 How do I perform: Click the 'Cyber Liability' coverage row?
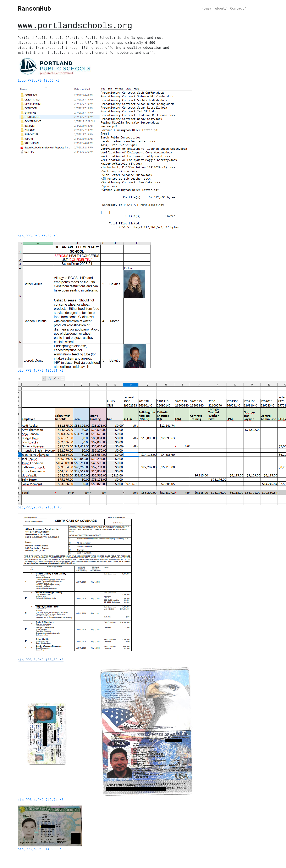[77, 641]
